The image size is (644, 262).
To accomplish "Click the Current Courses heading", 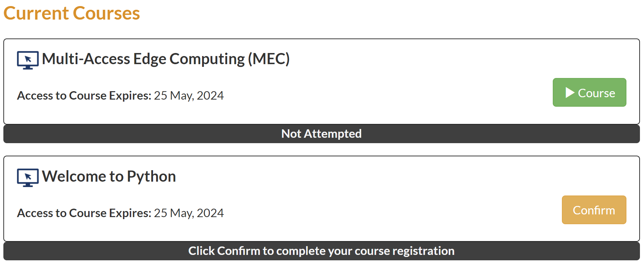I will tap(72, 13).
